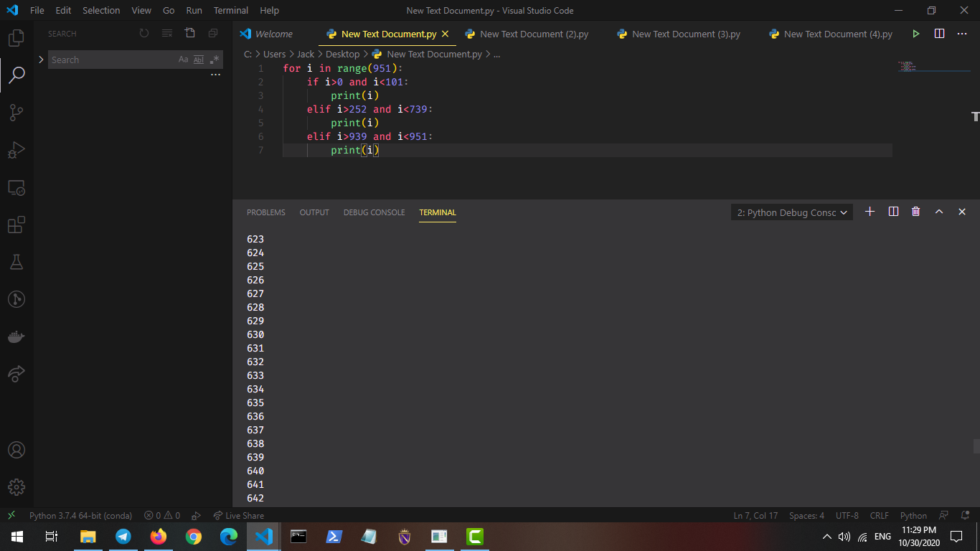
Task: Run Python file with green play button
Action: (916, 34)
